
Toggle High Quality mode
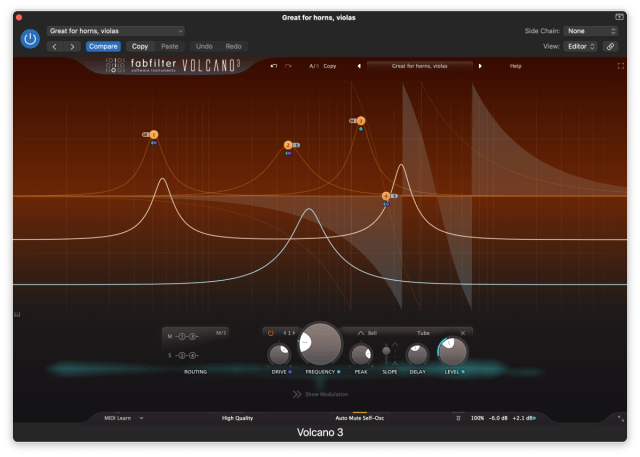pyautogui.click(x=237, y=418)
